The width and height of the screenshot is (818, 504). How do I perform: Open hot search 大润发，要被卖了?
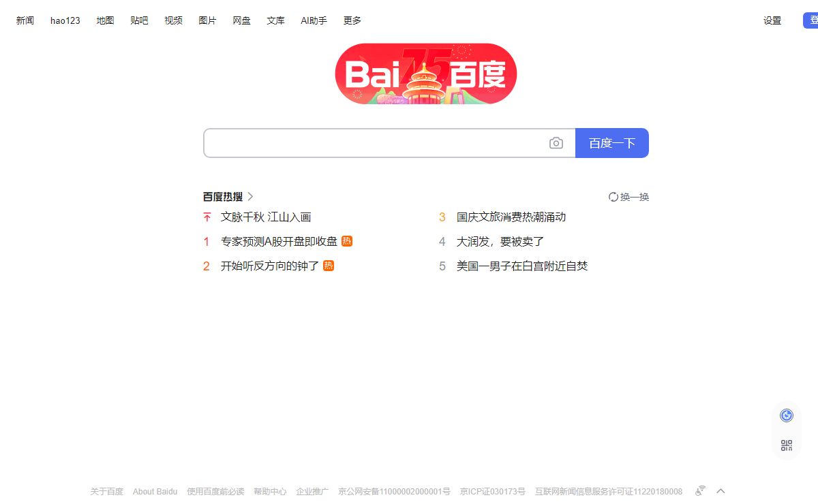pyautogui.click(x=500, y=241)
